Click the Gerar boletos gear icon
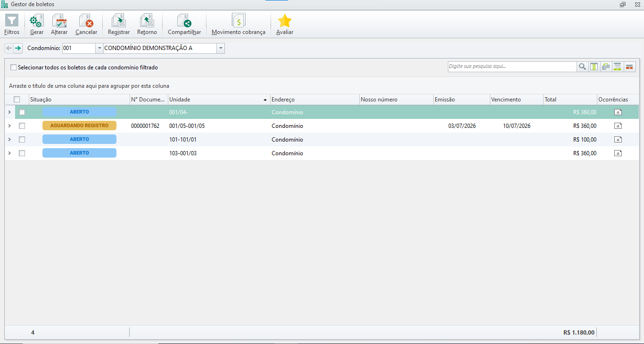Viewport: 644px width, 344px height. click(36, 21)
